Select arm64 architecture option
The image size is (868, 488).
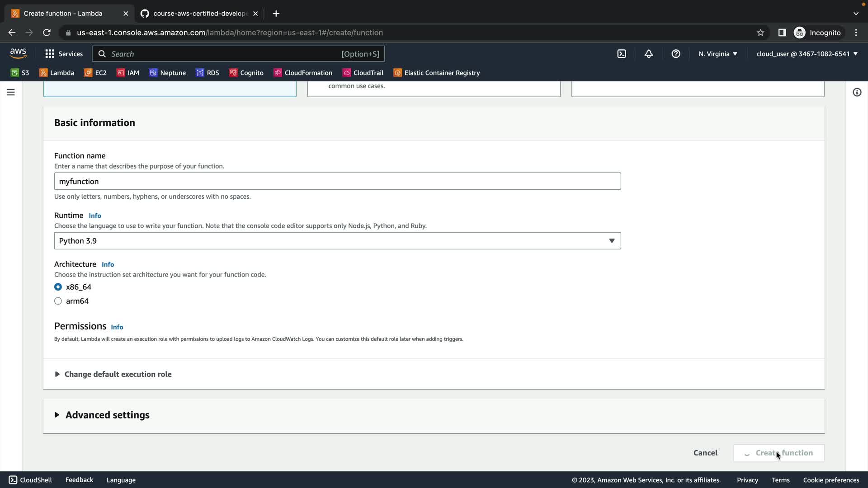pos(58,301)
